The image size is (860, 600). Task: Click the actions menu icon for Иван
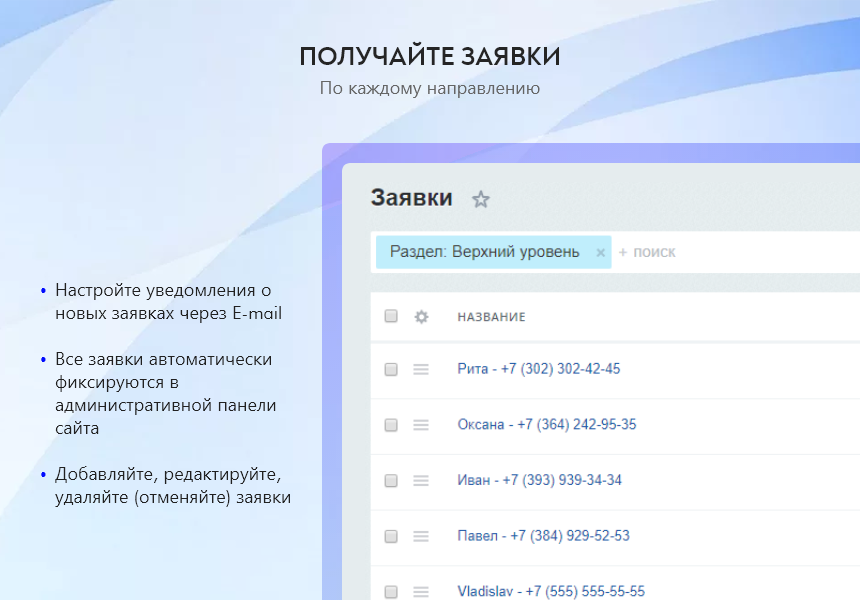pos(421,481)
